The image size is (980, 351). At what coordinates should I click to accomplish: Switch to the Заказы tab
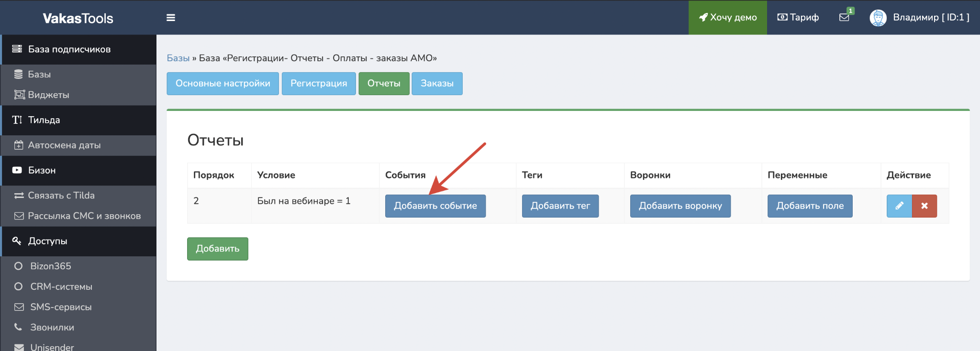coord(437,83)
